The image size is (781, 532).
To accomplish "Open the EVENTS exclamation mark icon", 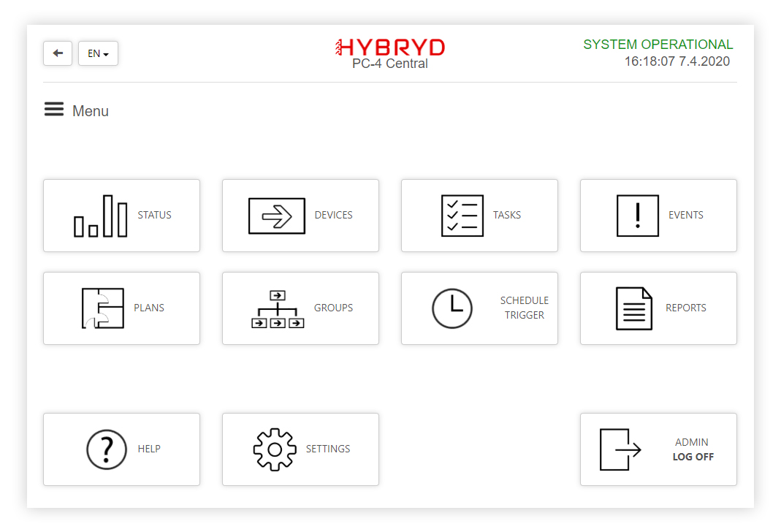I will [x=638, y=216].
